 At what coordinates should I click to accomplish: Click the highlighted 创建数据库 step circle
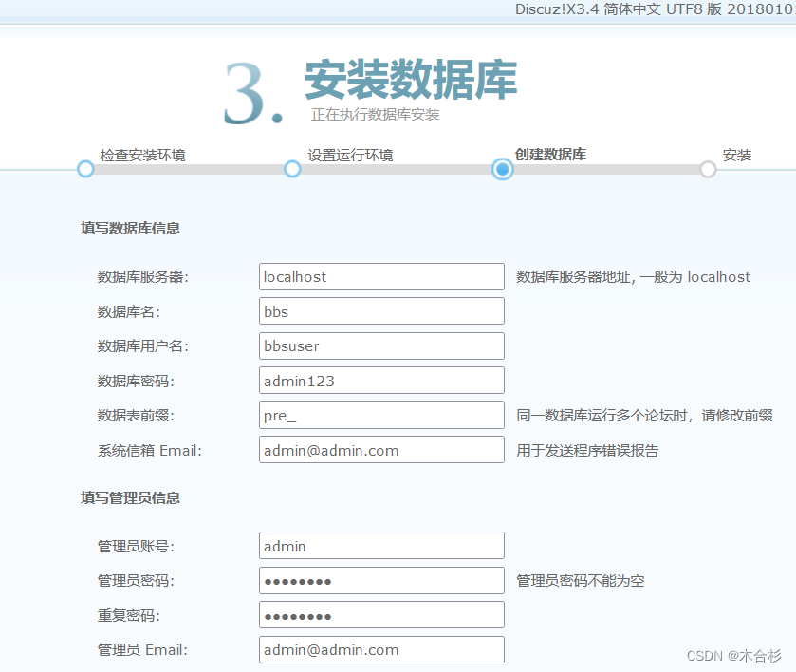[x=502, y=169]
